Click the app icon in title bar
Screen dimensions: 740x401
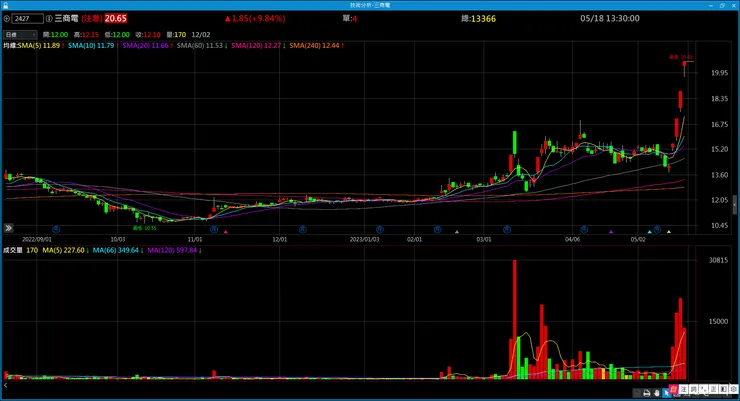[x=5, y=5]
